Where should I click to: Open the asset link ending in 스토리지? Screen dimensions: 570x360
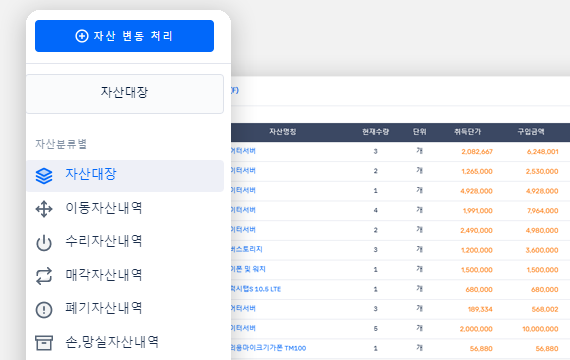click(x=246, y=249)
